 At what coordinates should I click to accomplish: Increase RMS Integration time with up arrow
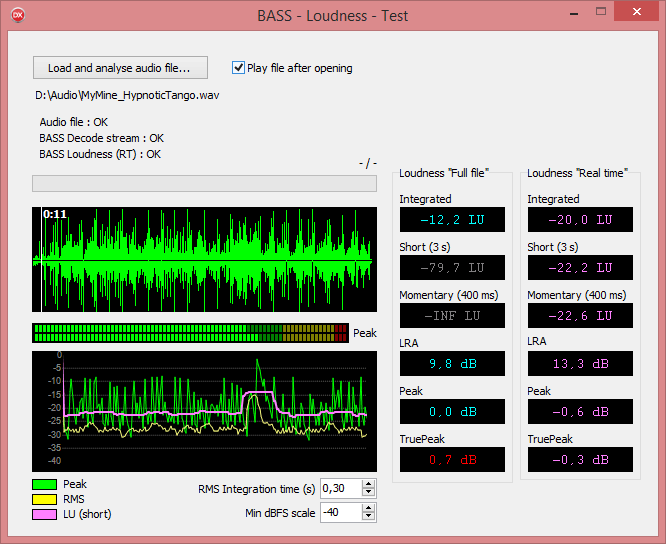[369, 484]
